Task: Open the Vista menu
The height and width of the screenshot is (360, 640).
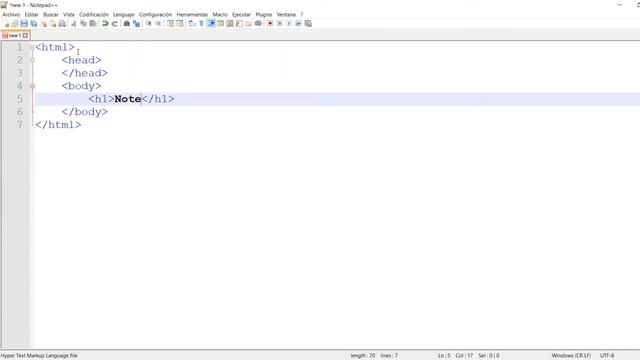Action: click(x=69, y=15)
